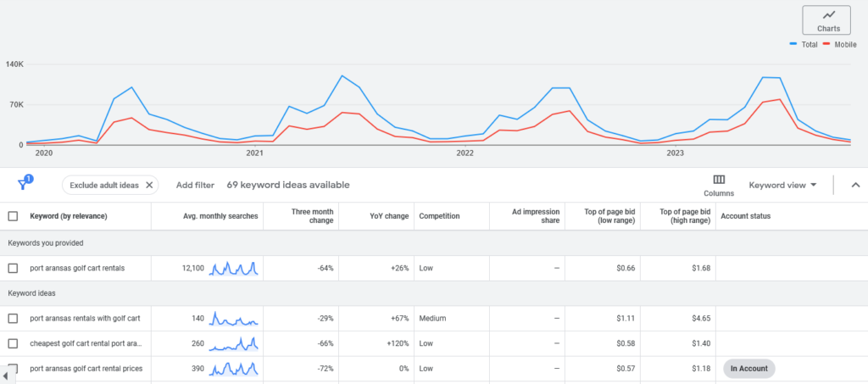Open the Keyword view dropdown
868x384 pixels.
(782, 185)
